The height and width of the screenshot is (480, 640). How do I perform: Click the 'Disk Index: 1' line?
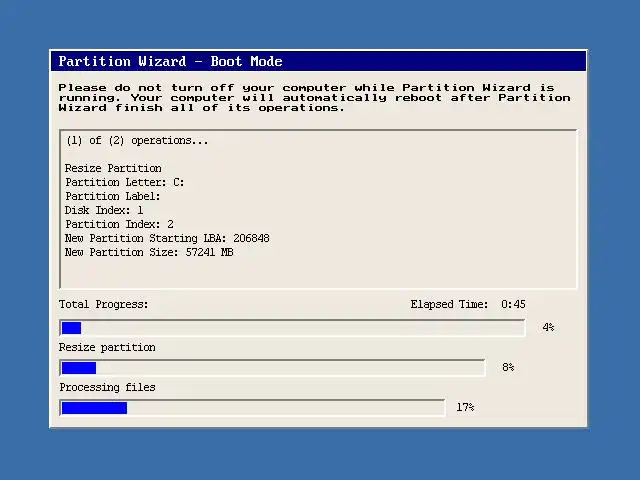point(104,210)
